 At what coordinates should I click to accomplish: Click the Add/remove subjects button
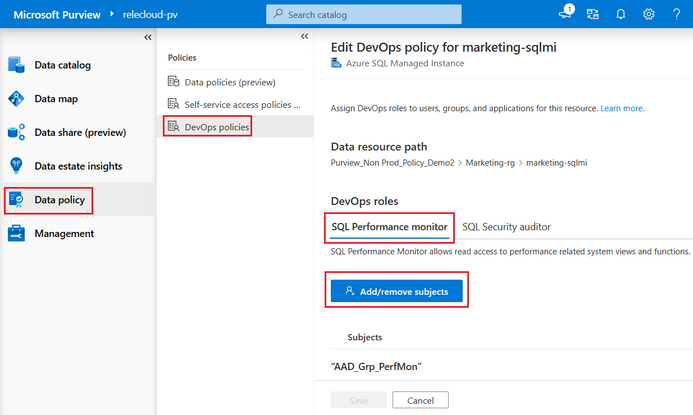click(398, 291)
